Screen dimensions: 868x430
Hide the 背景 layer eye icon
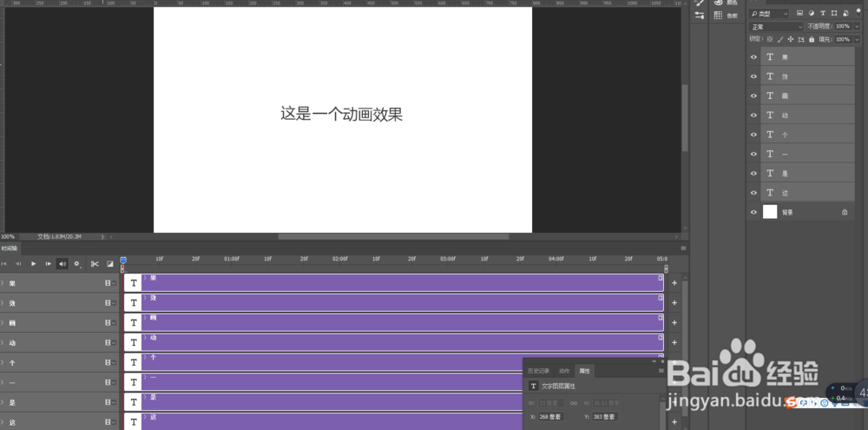[x=753, y=212]
